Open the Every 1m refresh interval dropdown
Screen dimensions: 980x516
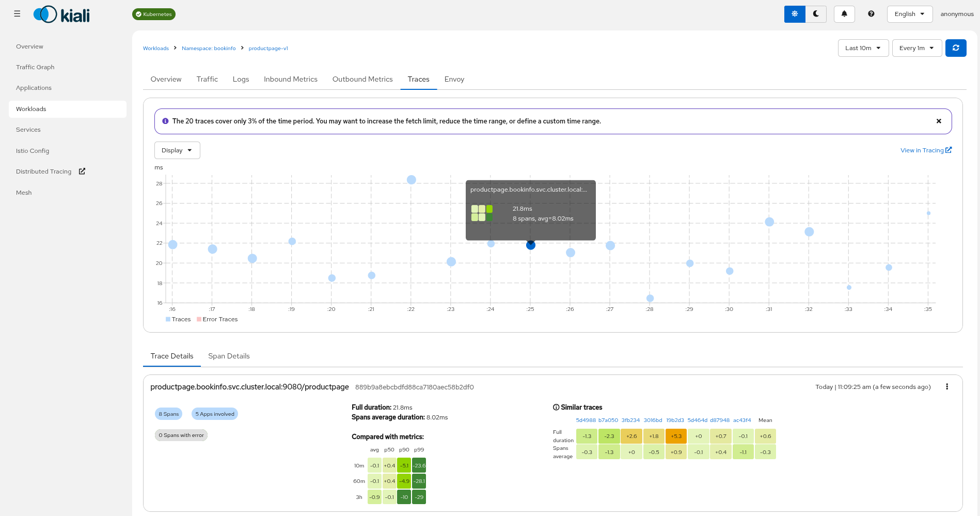(916, 48)
